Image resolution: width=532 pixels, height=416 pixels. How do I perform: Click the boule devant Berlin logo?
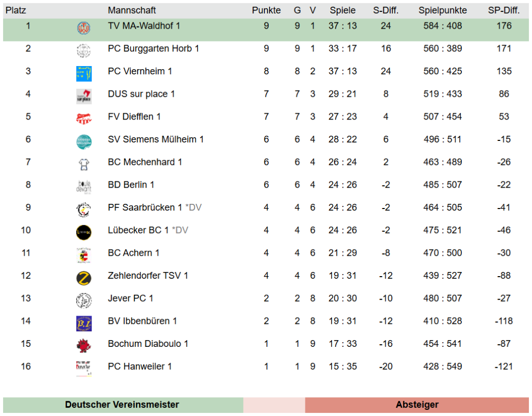click(84, 187)
